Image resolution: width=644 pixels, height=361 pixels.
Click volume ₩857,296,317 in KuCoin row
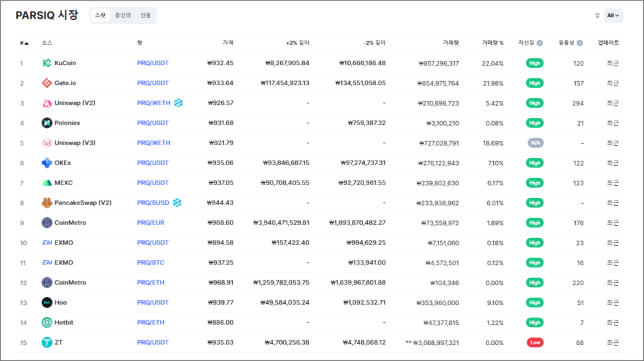pyautogui.click(x=439, y=63)
